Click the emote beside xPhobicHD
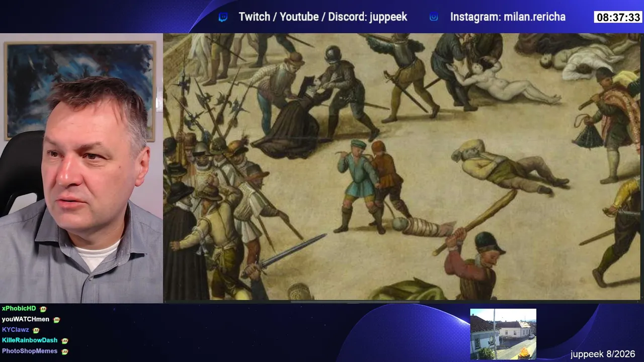The image size is (644, 362). pyautogui.click(x=43, y=309)
